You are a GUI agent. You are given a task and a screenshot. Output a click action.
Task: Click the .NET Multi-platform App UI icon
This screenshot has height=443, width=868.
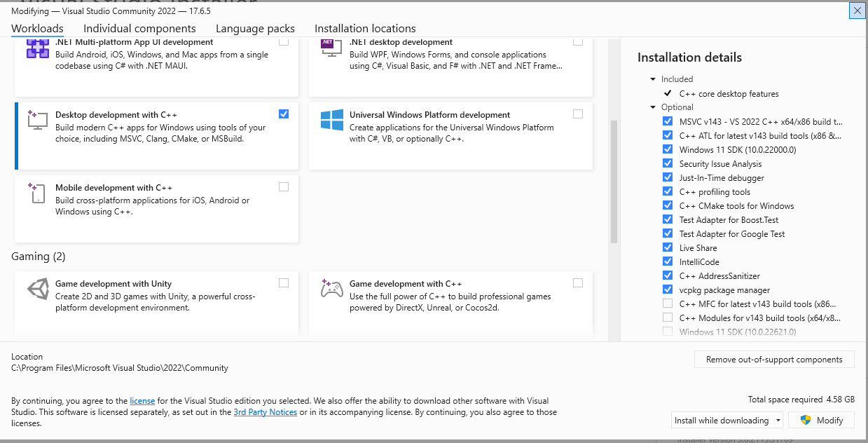[x=37, y=49]
